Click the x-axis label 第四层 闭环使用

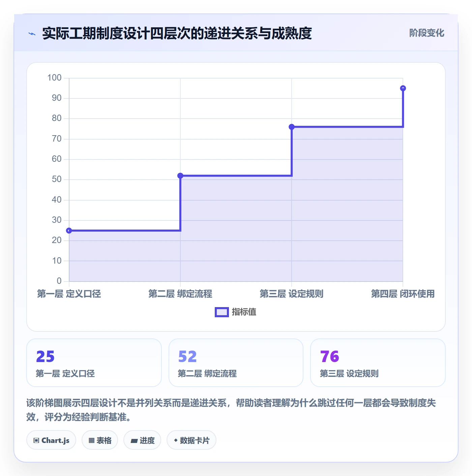[x=403, y=294]
